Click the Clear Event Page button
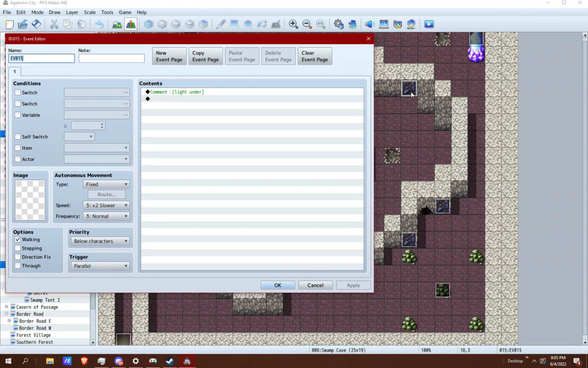This screenshot has height=368, width=588. 315,56
